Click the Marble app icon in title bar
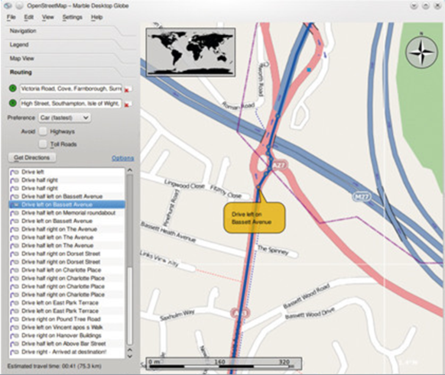 pos(8,6)
